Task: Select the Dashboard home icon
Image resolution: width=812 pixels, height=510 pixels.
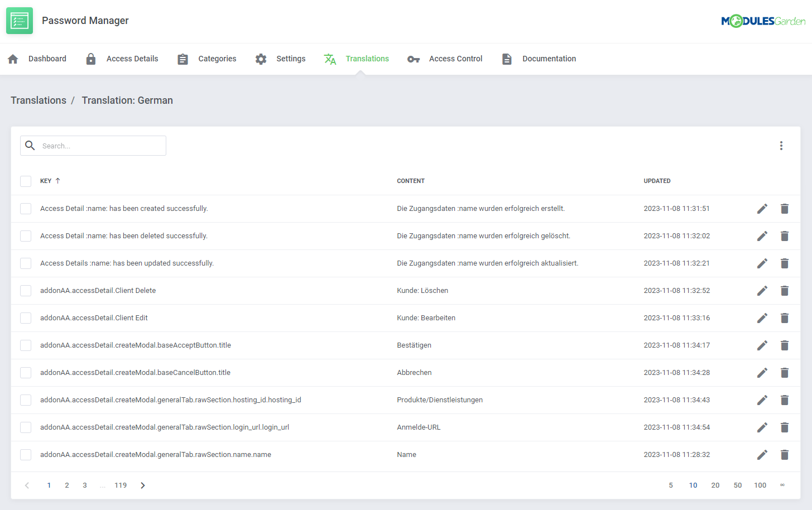Action: click(x=12, y=58)
